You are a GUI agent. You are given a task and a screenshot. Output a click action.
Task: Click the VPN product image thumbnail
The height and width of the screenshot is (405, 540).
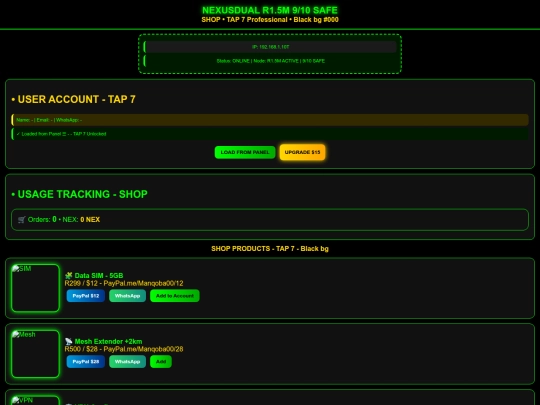pos(35,400)
